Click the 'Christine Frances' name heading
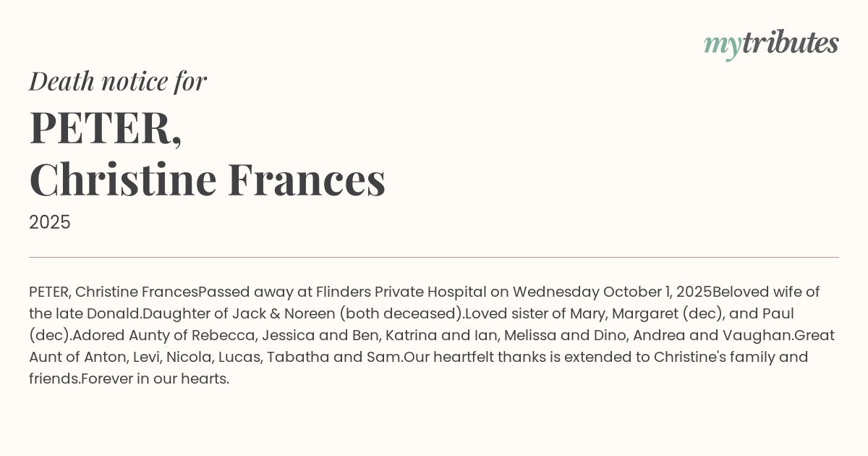This screenshot has height=456, width=868. click(x=207, y=179)
